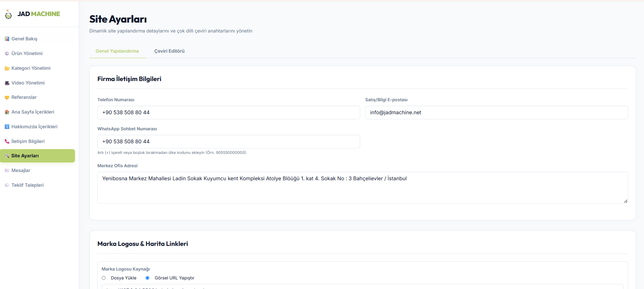Click the Referanslar handshake icon
The image size is (644, 289).
pos(7,97)
